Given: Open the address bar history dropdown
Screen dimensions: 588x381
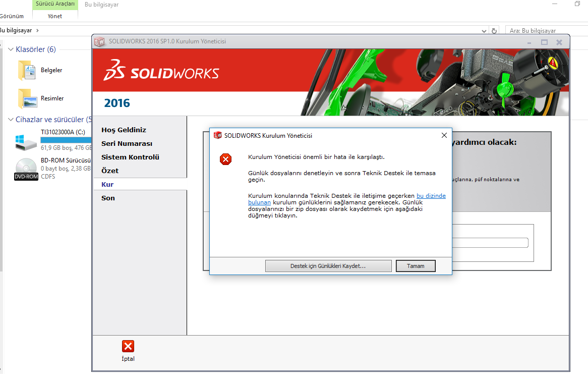Looking at the screenshot, I should pyautogui.click(x=484, y=31).
